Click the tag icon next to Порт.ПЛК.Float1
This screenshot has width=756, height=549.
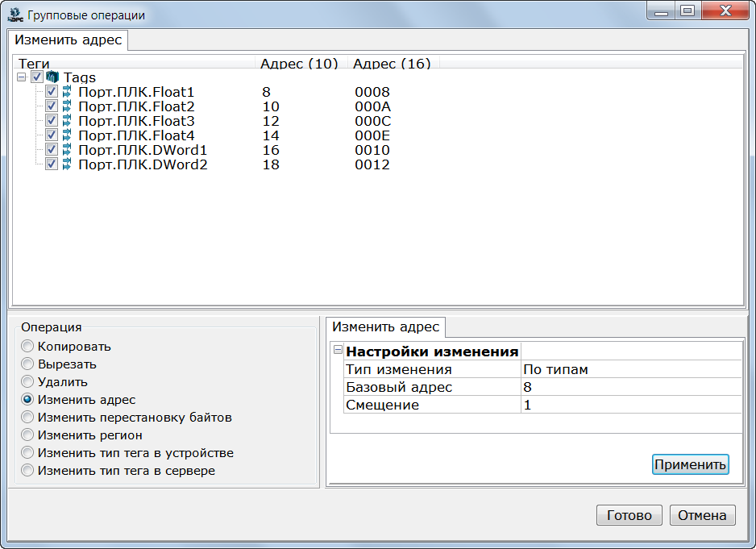67,93
